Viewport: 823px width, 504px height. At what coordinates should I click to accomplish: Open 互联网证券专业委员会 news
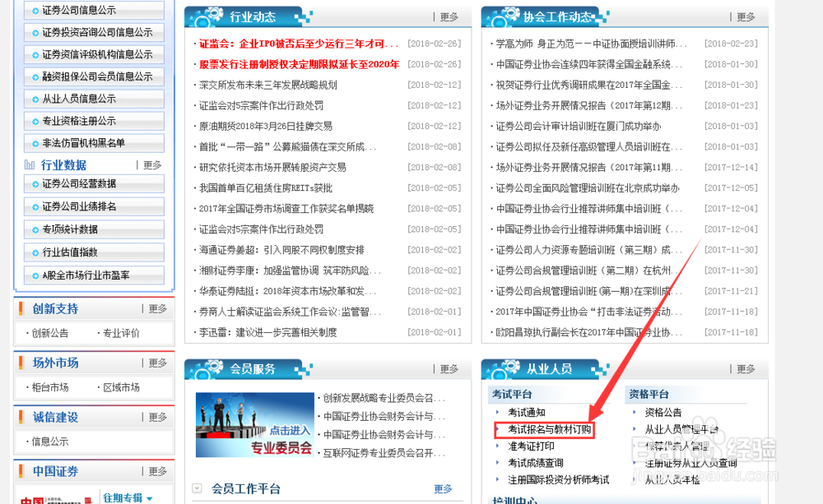[384, 453]
